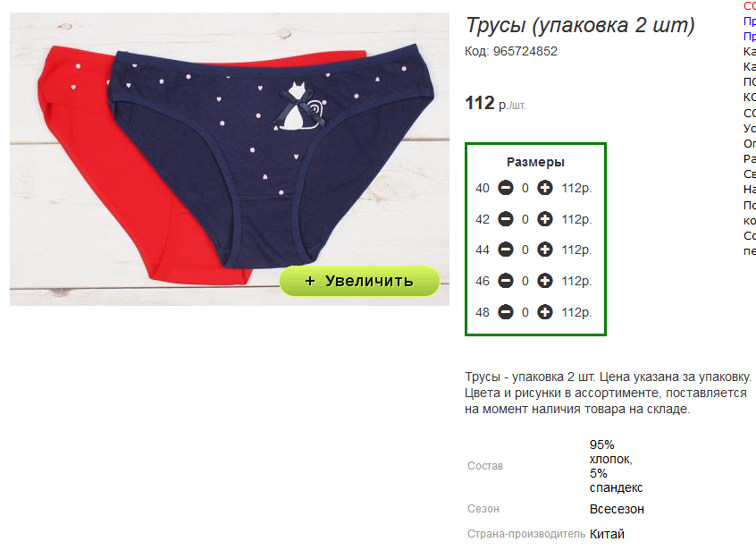The image size is (756, 559).
Task: Open the second blue sidebar link
Action: point(749,36)
